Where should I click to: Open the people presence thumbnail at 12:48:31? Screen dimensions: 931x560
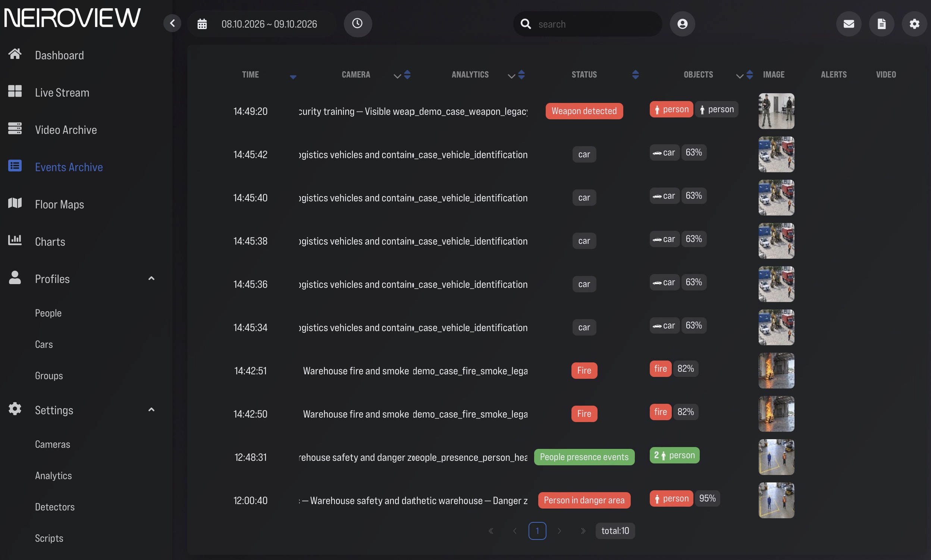pos(776,457)
